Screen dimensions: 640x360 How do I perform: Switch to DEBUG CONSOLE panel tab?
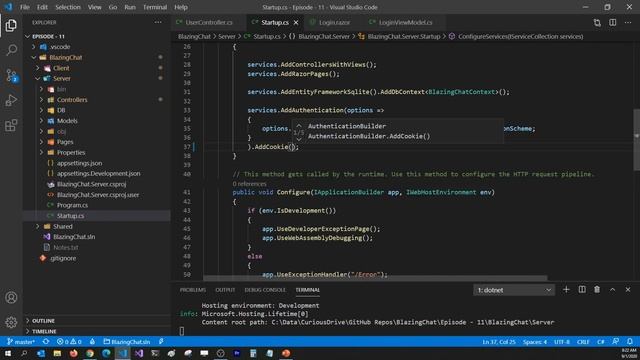click(x=265, y=290)
